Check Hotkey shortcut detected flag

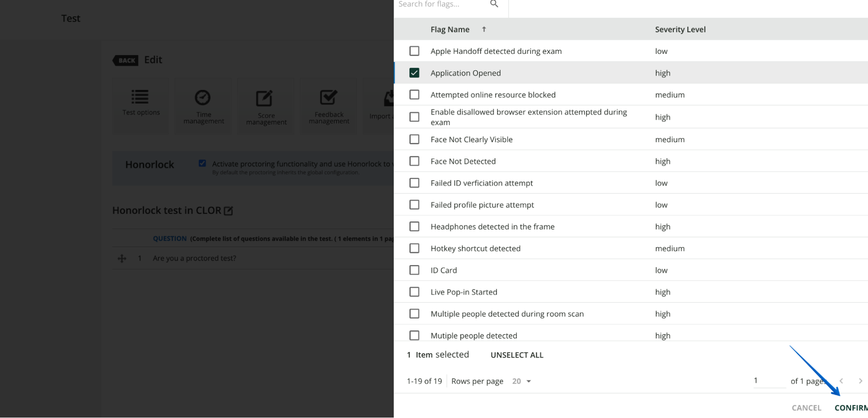[x=414, y=248]
